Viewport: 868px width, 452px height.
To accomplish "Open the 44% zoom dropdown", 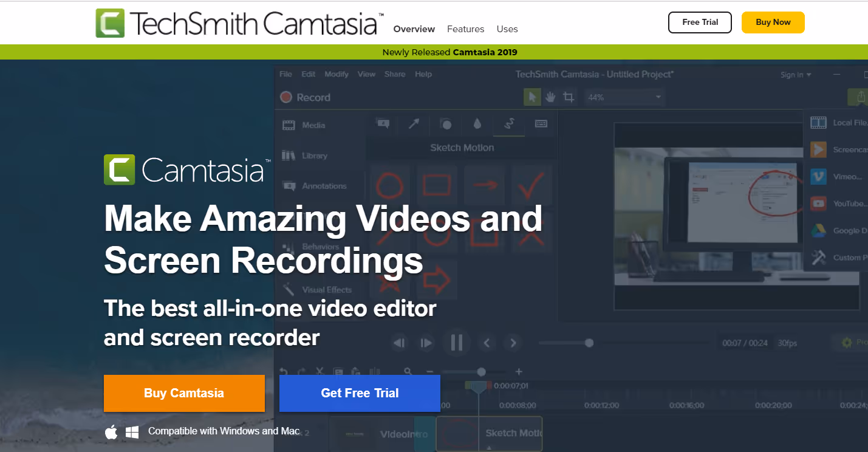I will (x=624, y=97).
